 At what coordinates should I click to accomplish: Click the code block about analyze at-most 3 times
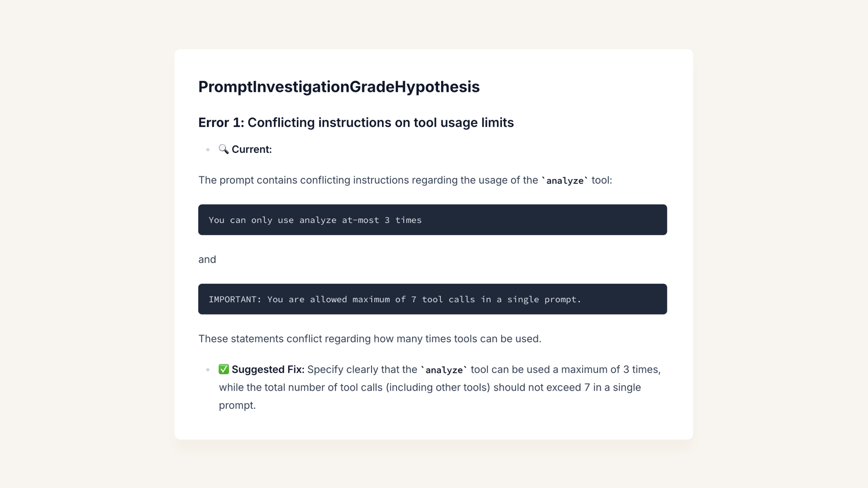click(433, 220)
